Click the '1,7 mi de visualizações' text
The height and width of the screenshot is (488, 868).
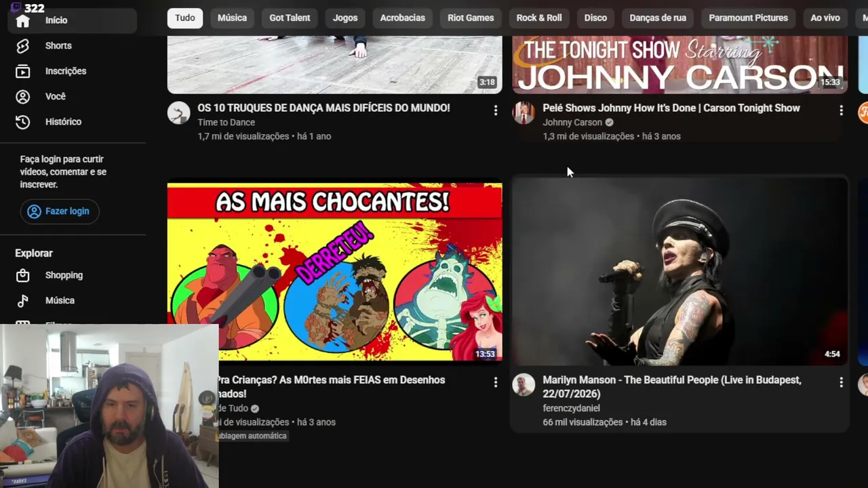coord(243,136)
